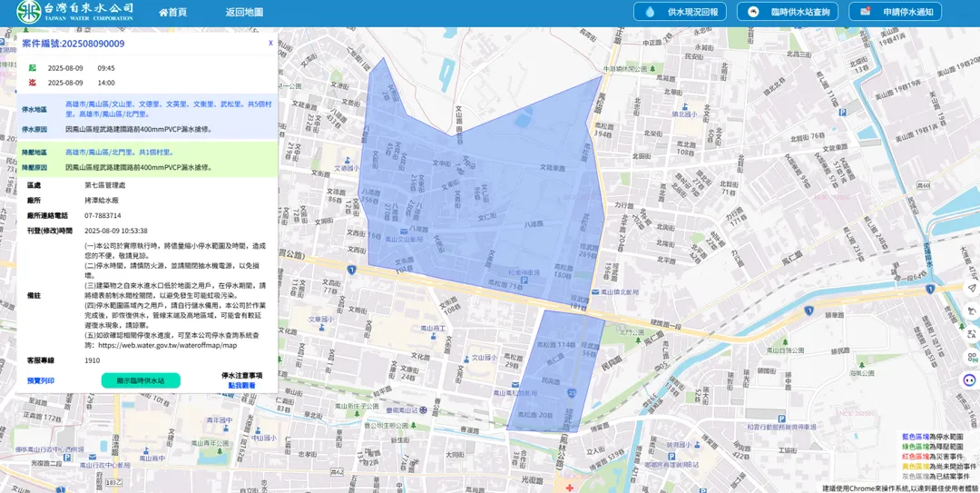
Task: Click the parking P marker near 鳳山路 110巷
Action: pos(842,112)
